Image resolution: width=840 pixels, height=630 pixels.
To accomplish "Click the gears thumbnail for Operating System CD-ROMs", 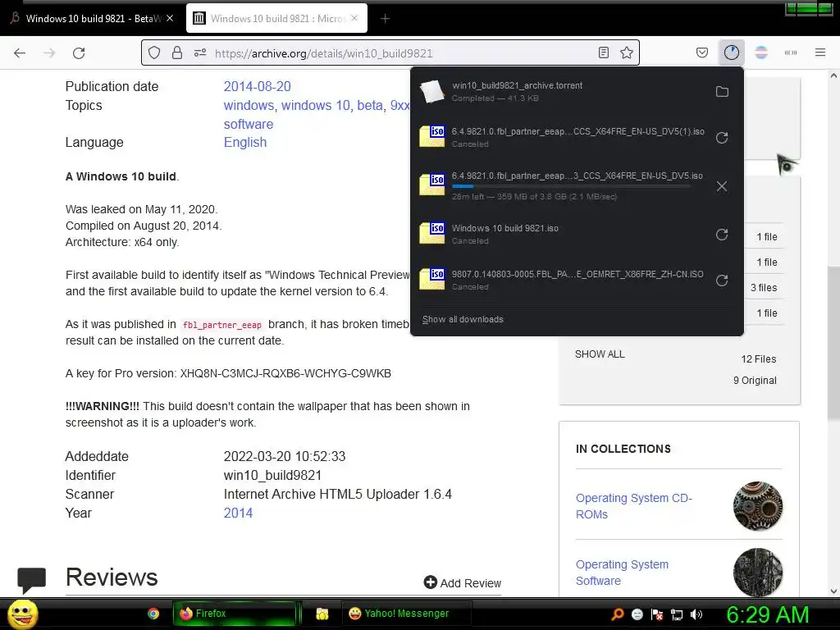I will coord(757,505).
